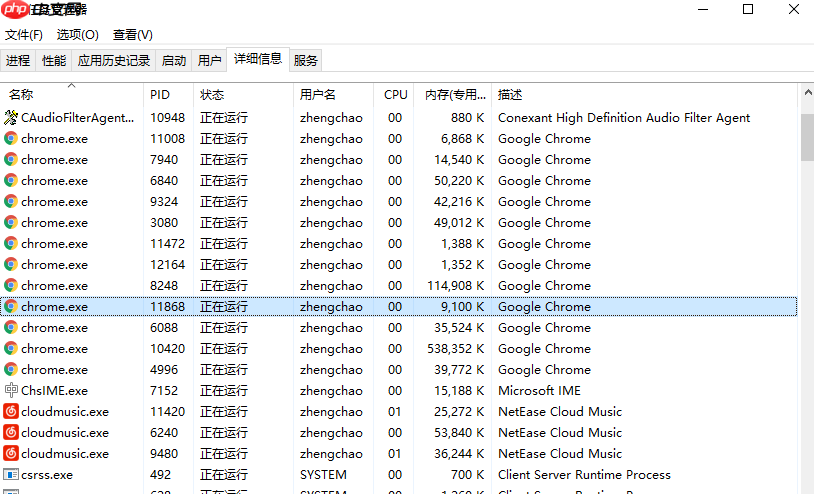The height and width of the screenshot is (494, 814).
Task: Click memory value 25,272 K
Action: tap(459, 411)
